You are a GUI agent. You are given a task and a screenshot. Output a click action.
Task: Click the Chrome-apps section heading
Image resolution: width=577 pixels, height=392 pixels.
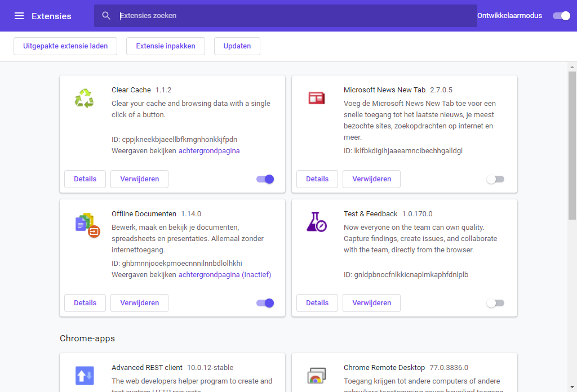point(87,338)
